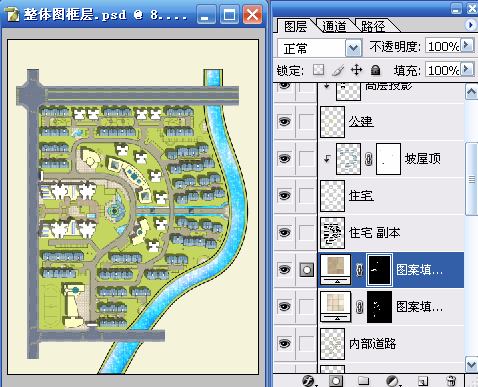Click the lock transparent pixels icon
The width and height of the screenshot is (478, 387).
click(x=318, y=70)
